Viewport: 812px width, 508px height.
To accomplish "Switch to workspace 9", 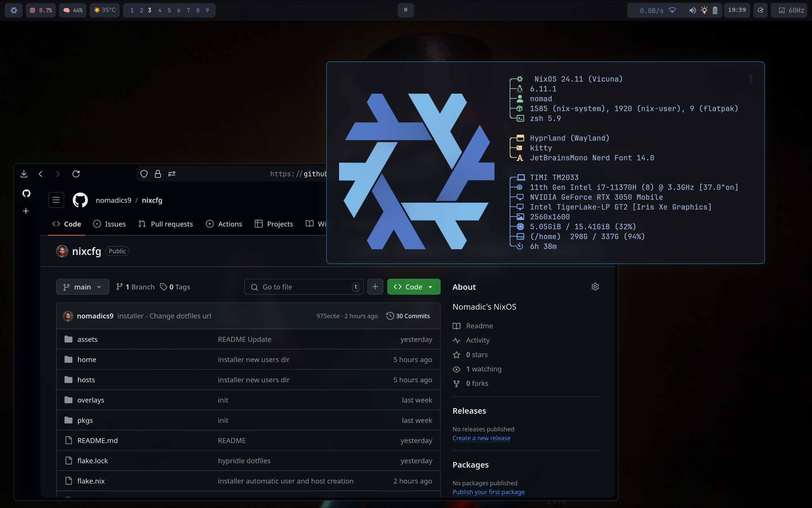I will tap(207, 10).
